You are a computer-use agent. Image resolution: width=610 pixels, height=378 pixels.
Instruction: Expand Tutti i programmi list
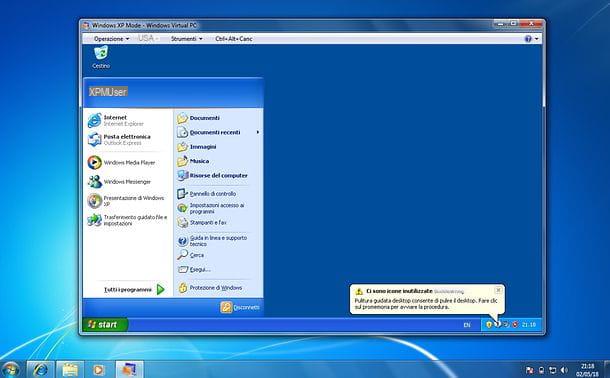click(x=134, y=289)
